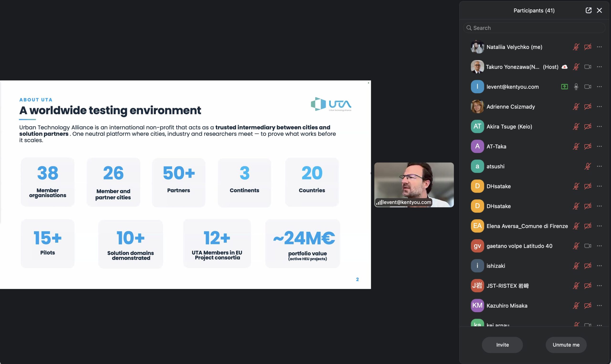Toggle Akira Tsuge's microphone
This screenshot has width=611, height=364.
pyautogui.click(x=576, y=126)
